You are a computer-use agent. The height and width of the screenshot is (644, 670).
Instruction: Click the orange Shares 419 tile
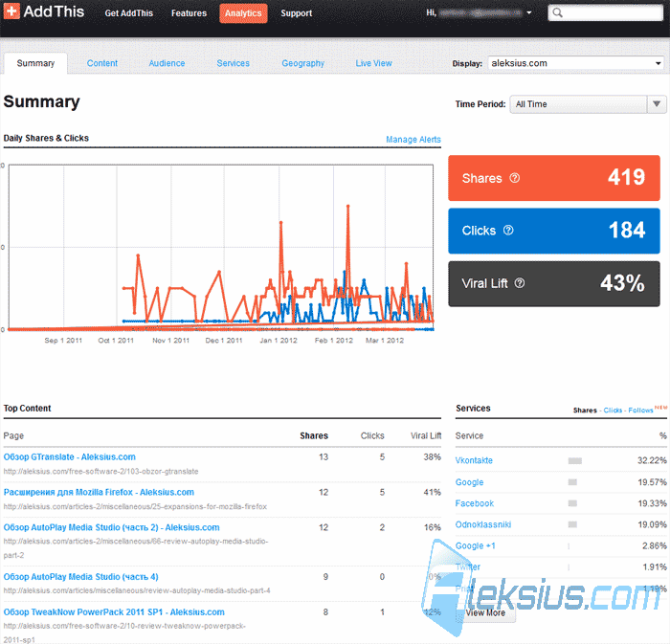(554, 178)
